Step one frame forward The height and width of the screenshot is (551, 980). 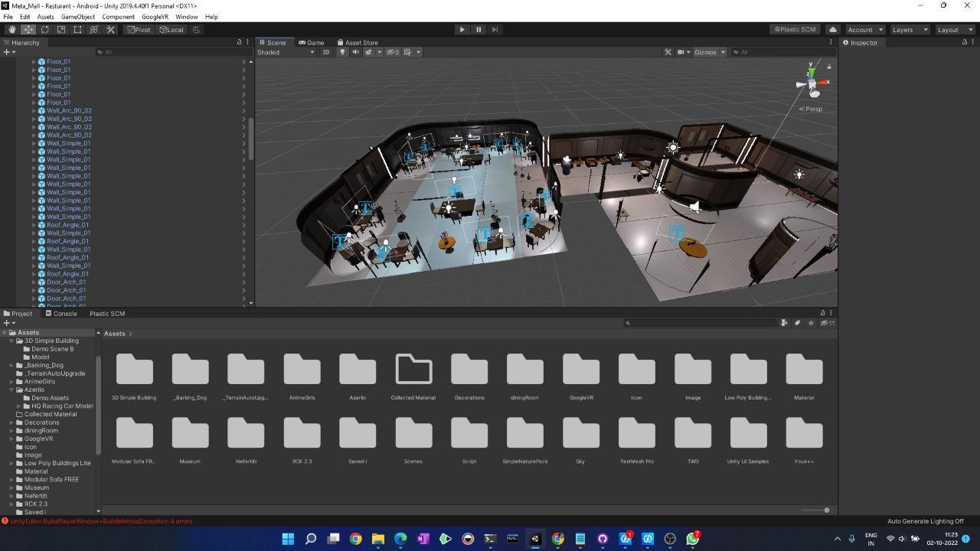coord(495,29)
